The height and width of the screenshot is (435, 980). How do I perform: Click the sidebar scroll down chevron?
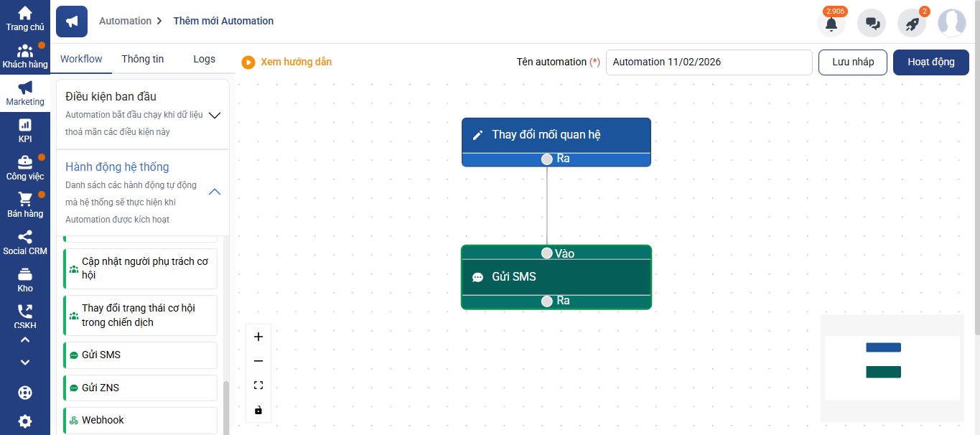tap(25, 362)
